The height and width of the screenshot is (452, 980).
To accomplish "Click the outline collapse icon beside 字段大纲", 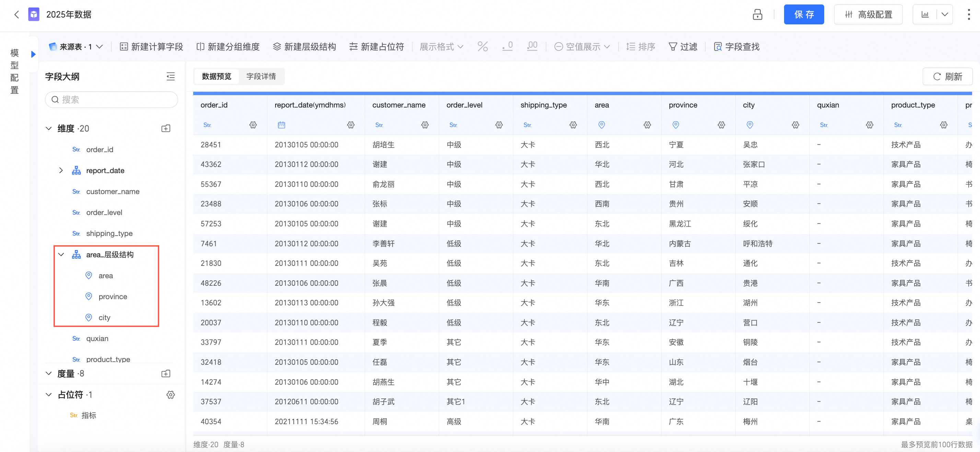I will tap(171, 77).
